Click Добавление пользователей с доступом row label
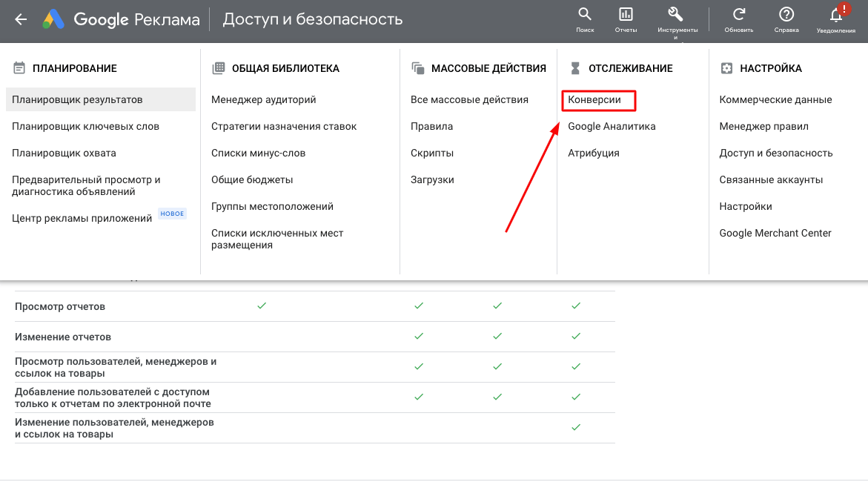The image size is (868, 482). [113, 397]
